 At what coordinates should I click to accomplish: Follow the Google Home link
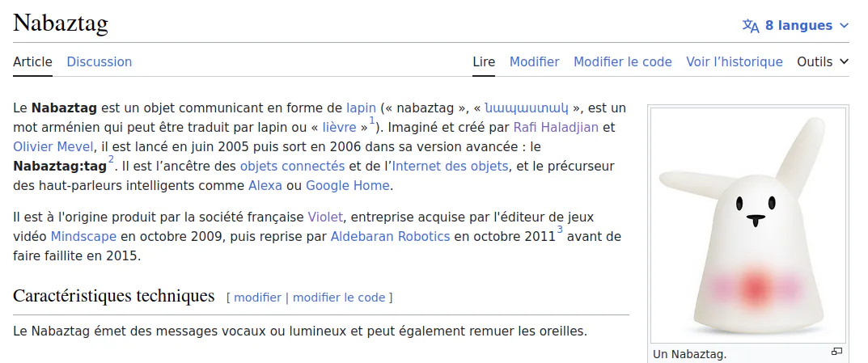click(348, 185)
